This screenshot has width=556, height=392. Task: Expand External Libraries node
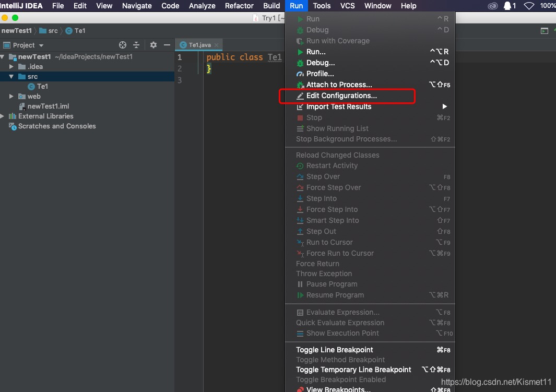point(3,116)
